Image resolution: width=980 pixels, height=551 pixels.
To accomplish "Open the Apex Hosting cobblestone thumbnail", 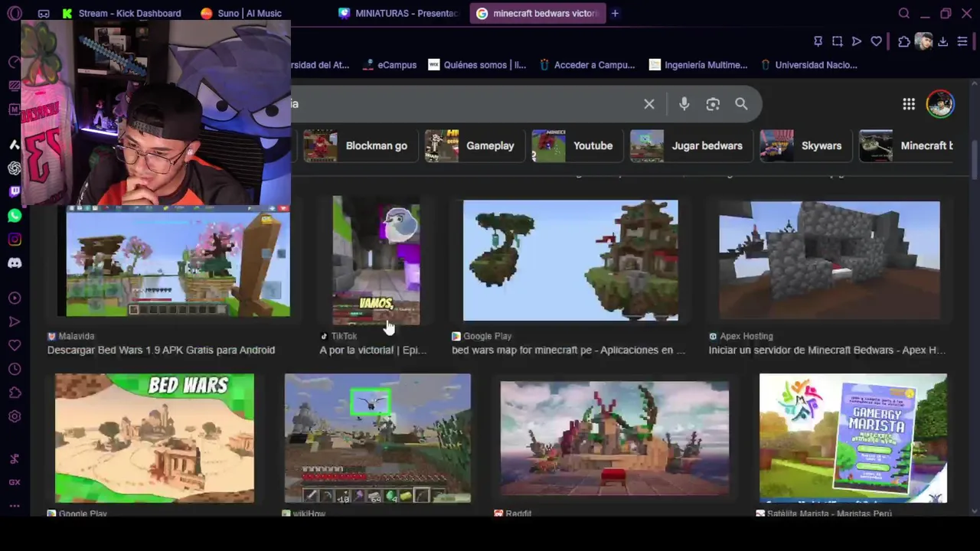I will (829, 260).
